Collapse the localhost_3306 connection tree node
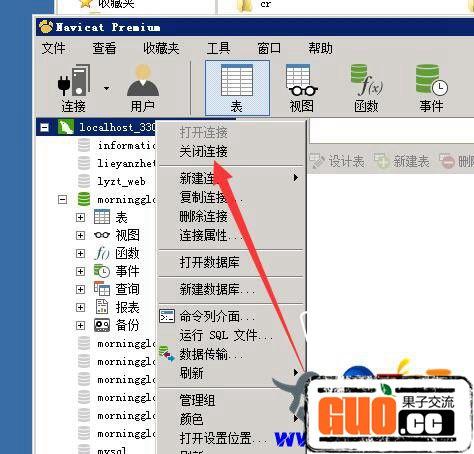474x454 pixels. click(x=44, y=127)
